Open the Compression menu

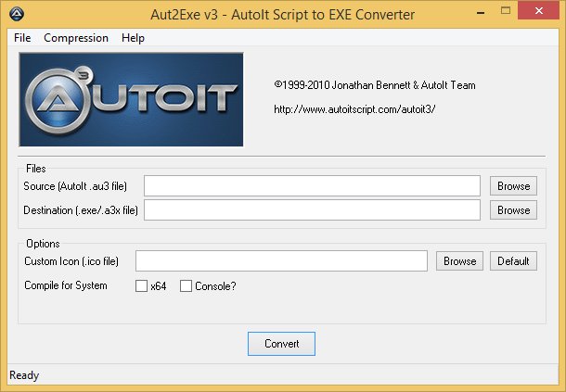pyautogui.click(x=76, y=38)
